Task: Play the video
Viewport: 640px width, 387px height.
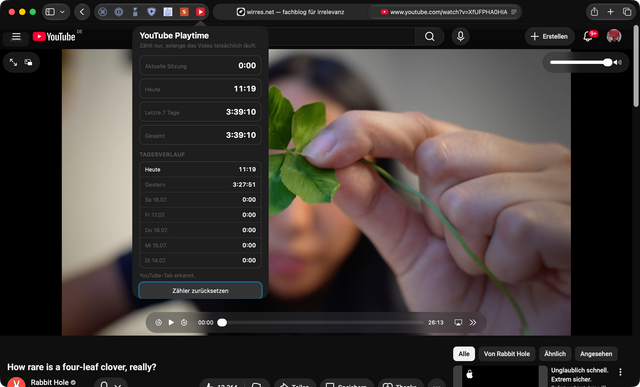Action: 171,322
